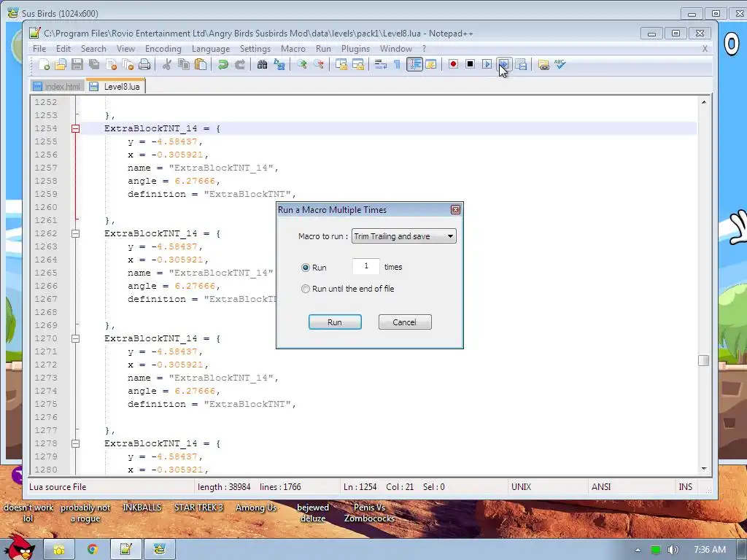
Task: Click the Open file folder icon
Action: (x=61, y=64)
